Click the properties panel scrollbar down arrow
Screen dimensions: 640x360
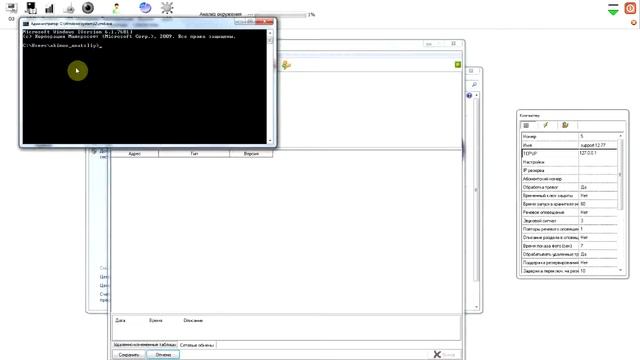pyautogui.click(x=620, y=270)
